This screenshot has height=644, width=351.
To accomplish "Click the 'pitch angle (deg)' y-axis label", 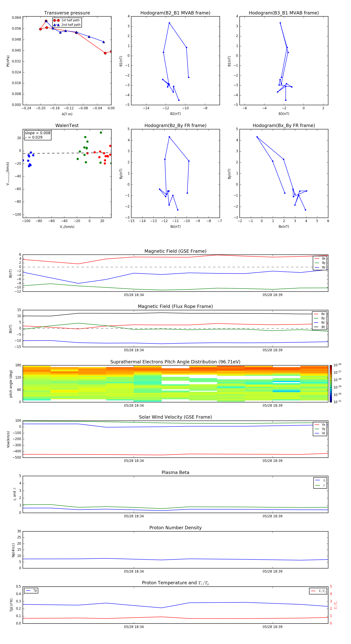I will (x=11, y=383).
